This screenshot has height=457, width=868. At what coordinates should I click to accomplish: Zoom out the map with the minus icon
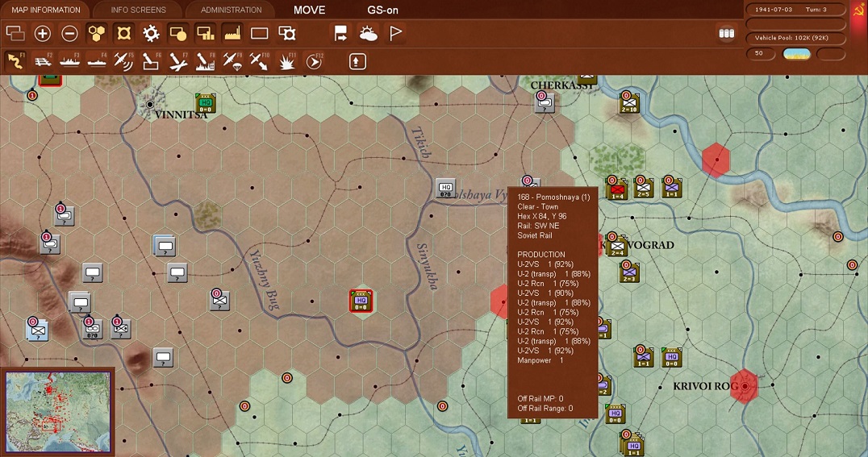(x=69, y=34)
